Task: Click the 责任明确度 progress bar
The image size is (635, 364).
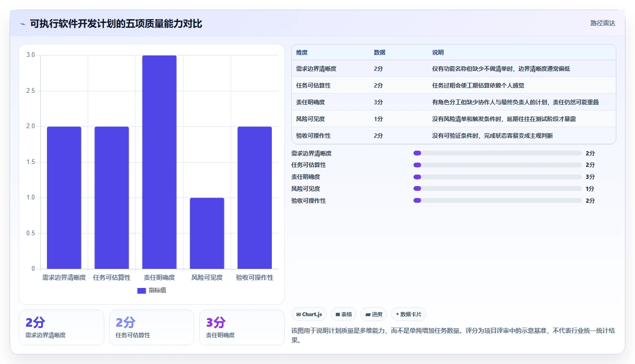Action: point(497,177)
